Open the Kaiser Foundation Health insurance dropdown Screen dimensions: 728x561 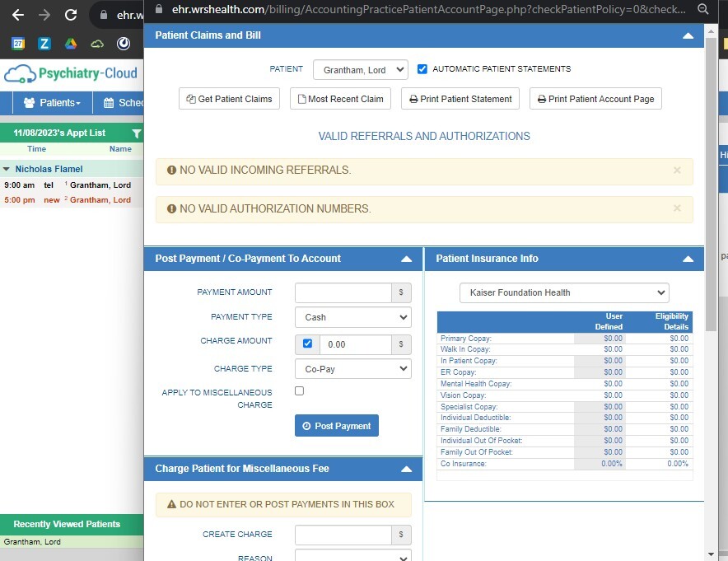(564, 292)
